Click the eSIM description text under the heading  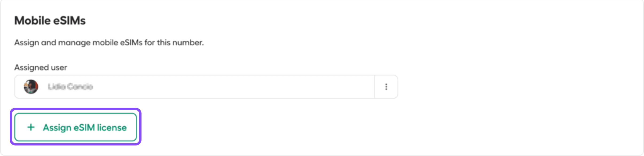pyautogui.click(x=109, y=43)
